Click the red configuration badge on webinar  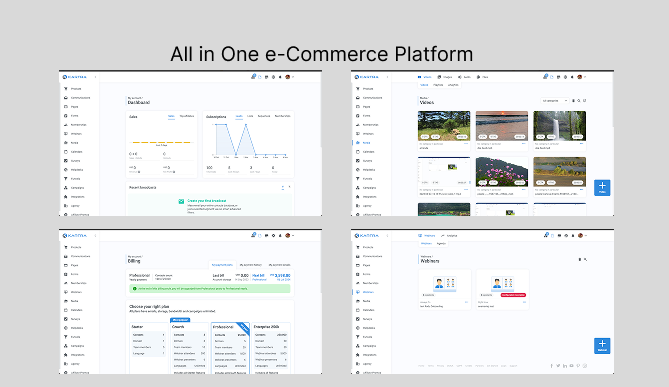[513, 295]
